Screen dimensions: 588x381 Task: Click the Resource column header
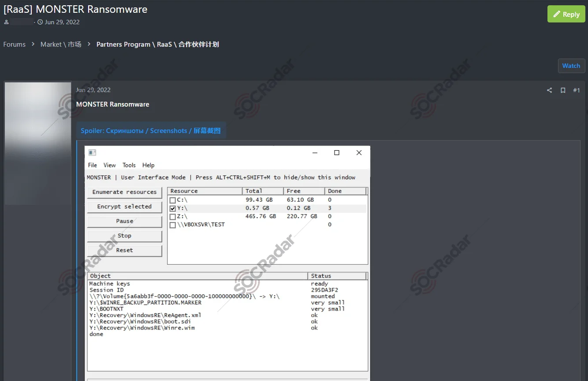coord(205,191)
